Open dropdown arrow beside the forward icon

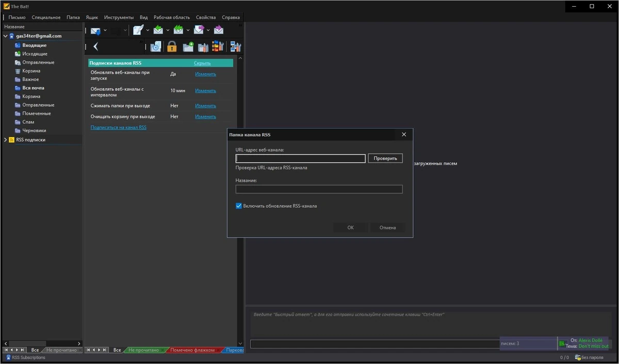(208, 30)
